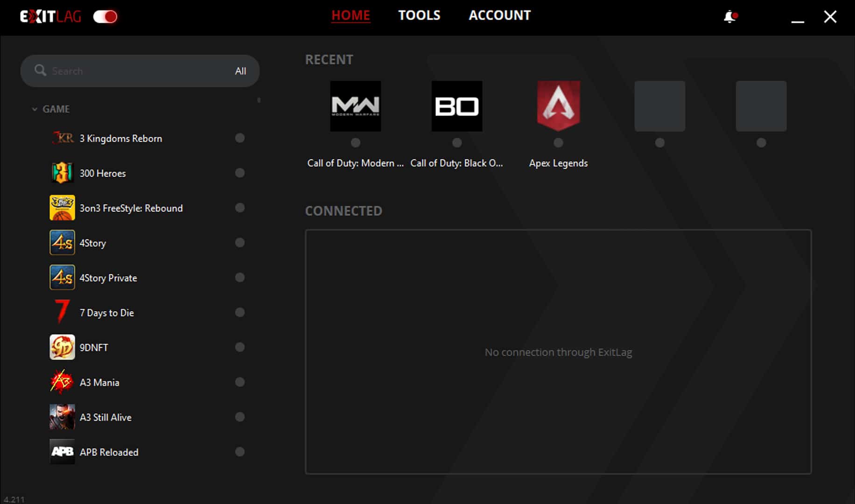Toggle the switch next to the ExitLag logo
Viewport: 855px width, 504px height.
105,16
